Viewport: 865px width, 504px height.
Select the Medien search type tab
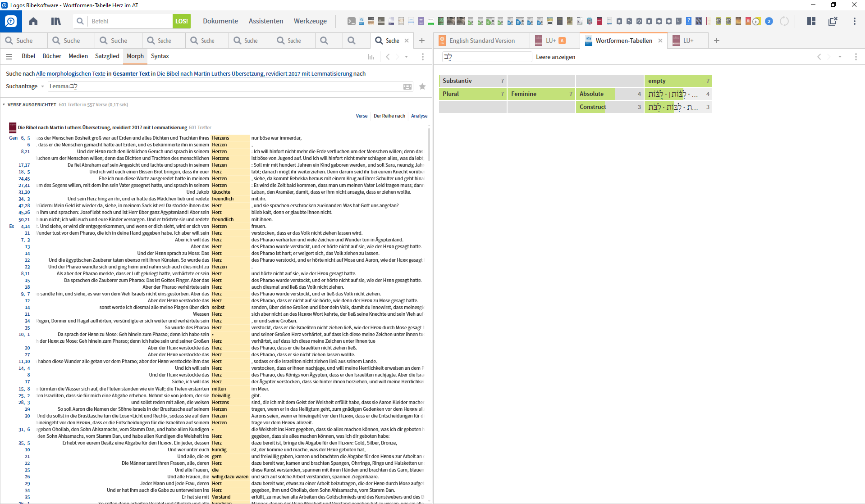pyautogui.click(x=78, y=56)
